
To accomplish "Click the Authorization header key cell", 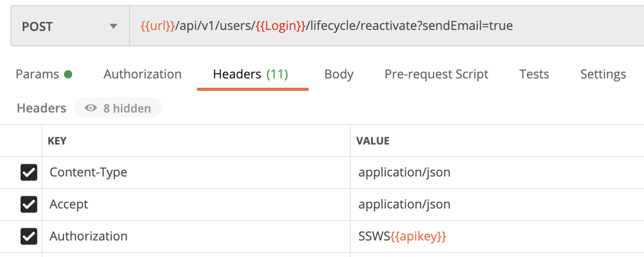I will coord(196,236).
